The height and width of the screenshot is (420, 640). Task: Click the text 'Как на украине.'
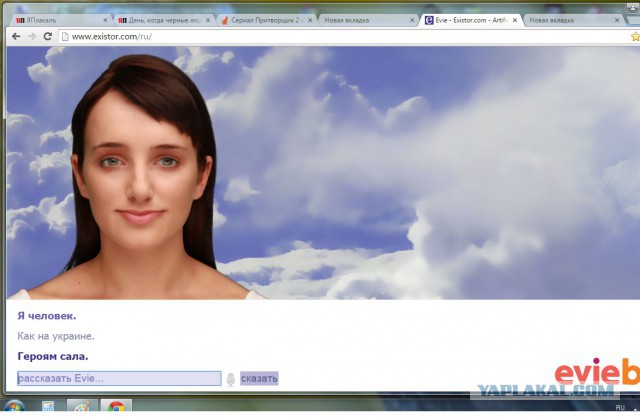56,336
